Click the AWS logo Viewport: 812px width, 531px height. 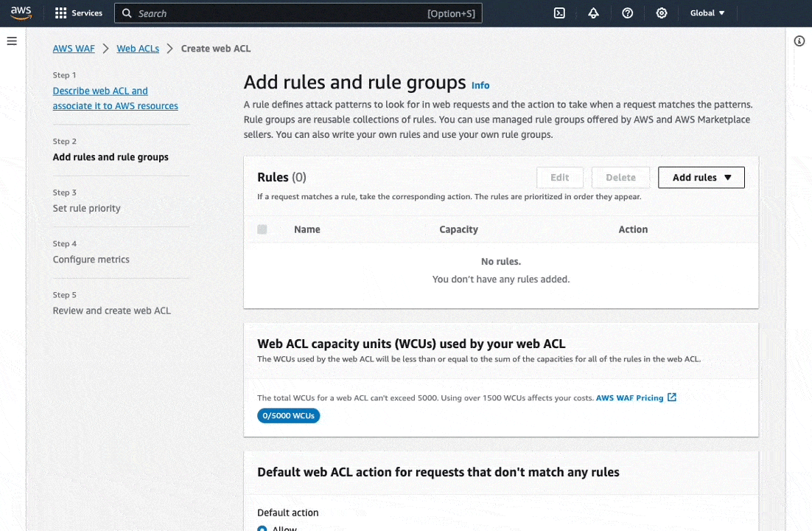(21, 13)
